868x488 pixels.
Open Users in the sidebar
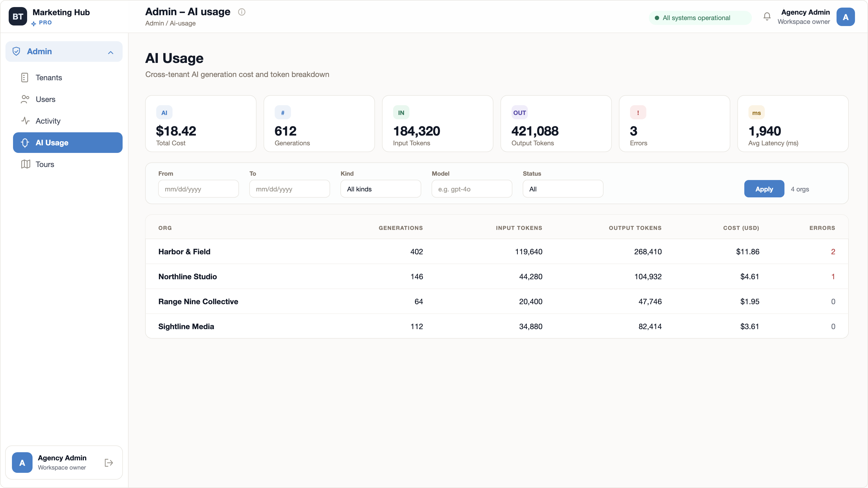(68, 99)
